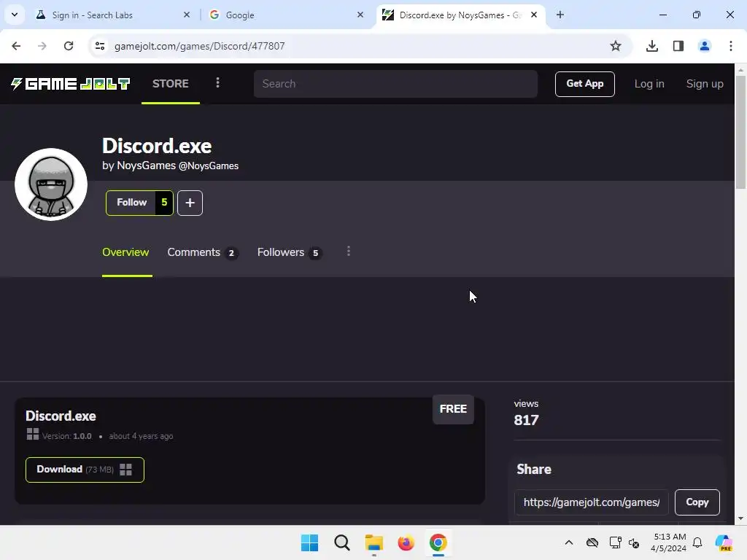Go back to the previous page
The image size is (747, 560).
pos(16,46)
